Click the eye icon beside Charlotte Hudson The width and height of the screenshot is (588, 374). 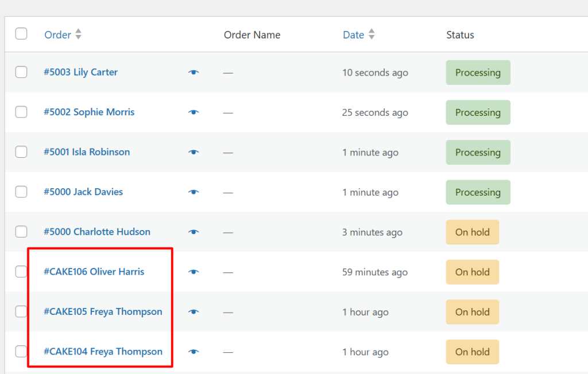click(194, 232)
